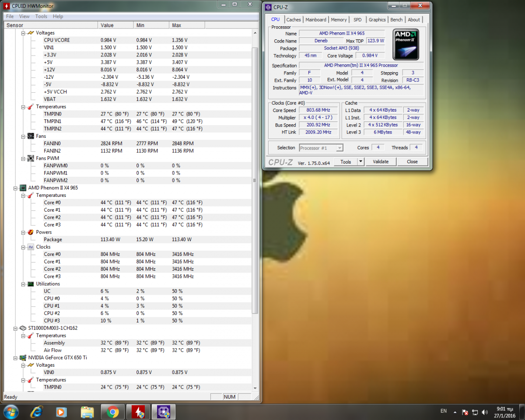Click the Value column header
Image resolution: width=525 pixels, height=420 pixels.
coord(115,25)
